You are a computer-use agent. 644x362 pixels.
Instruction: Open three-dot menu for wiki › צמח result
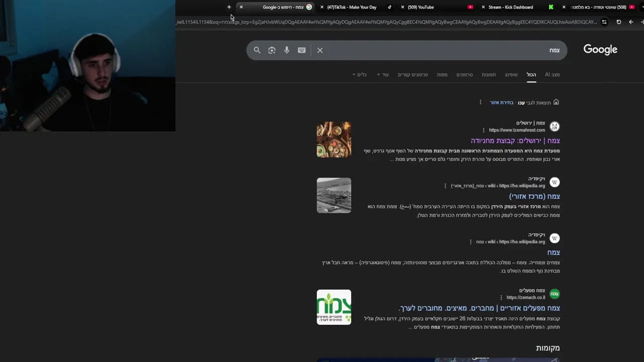coord(471,242)
